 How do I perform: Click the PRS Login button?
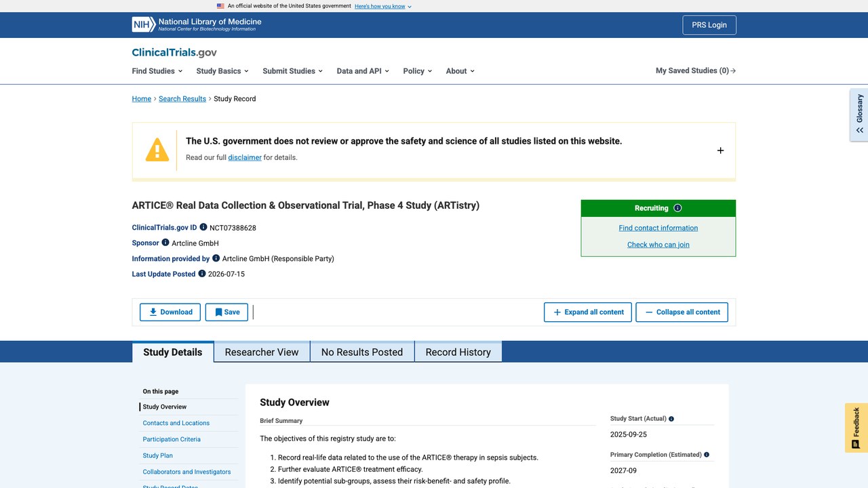pos(709,25)
